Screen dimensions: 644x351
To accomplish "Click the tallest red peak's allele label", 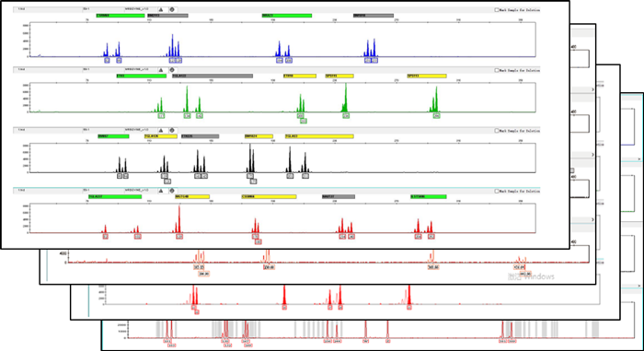I will 179,237.
